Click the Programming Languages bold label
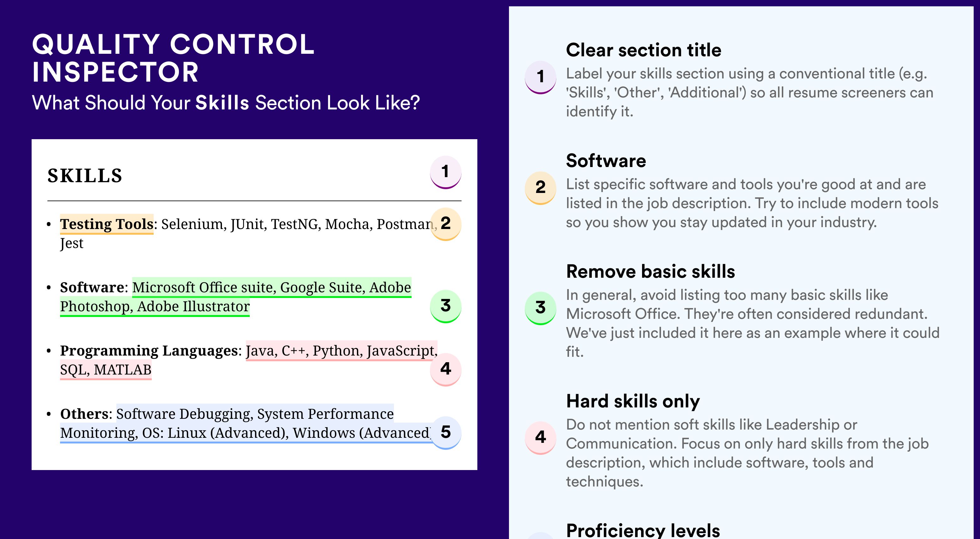The image size is (980, 539). [149, 350]
